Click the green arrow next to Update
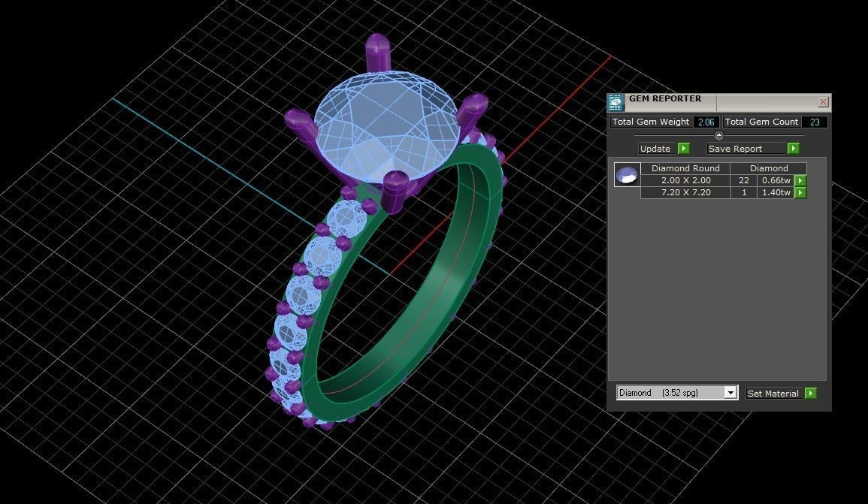This screenshot has width=868, height=504. coord(684,148)
